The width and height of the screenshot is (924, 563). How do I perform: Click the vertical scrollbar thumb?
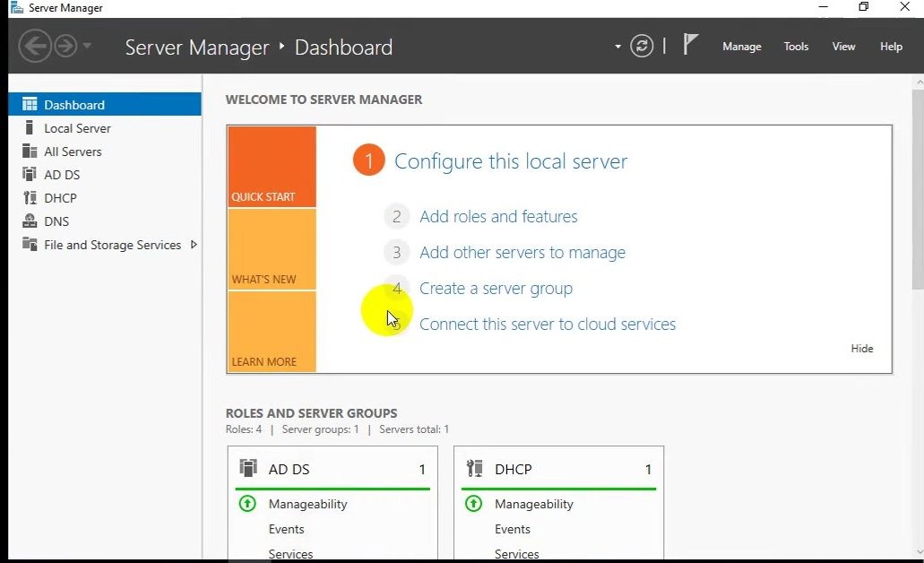pos(918,189)
